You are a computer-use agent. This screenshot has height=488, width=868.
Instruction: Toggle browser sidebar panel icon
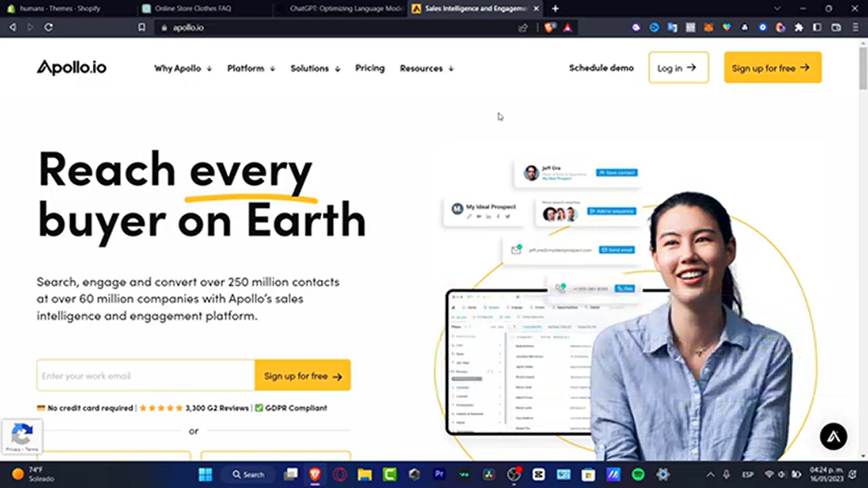pyautogui.click(x=817, y=28)
